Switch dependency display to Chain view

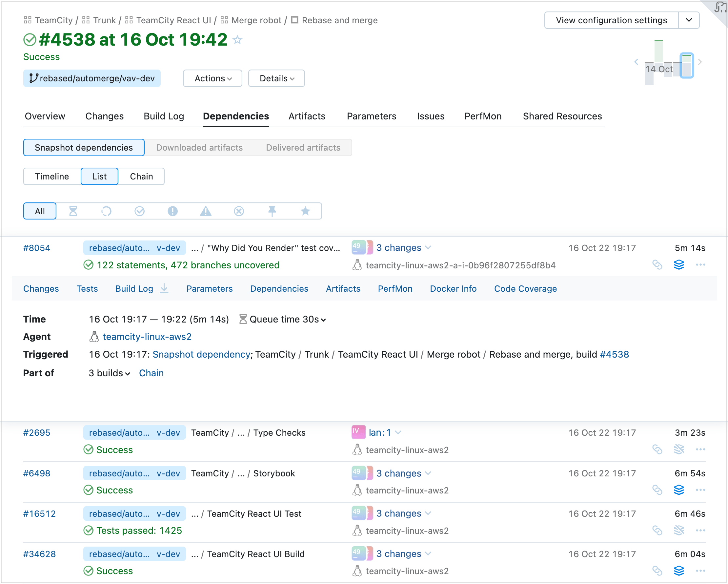141,176
